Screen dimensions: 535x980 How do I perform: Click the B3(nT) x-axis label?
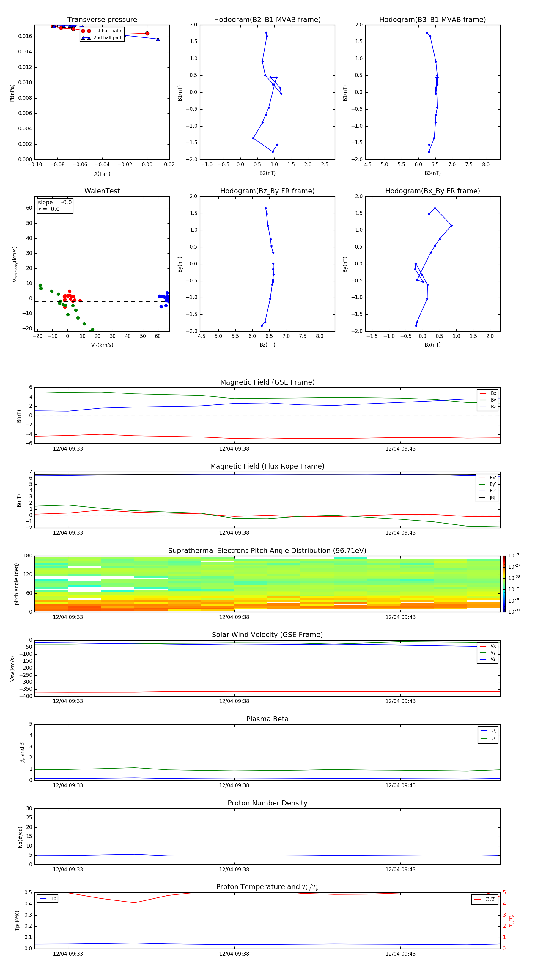tap(432, 173)
